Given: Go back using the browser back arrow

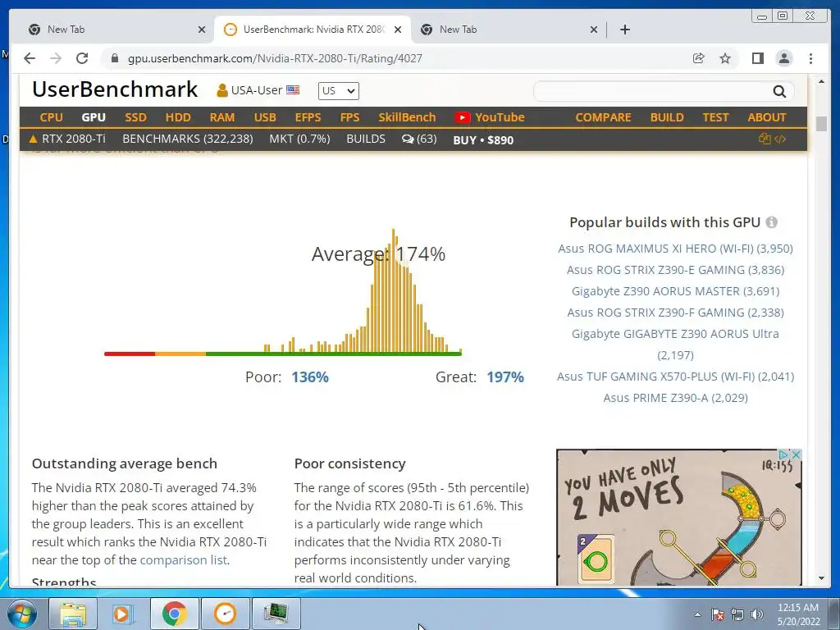Looking at the screenshot, I should 30,58.
